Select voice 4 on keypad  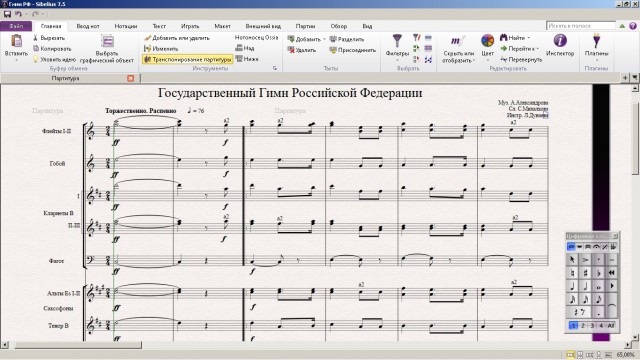601,325
